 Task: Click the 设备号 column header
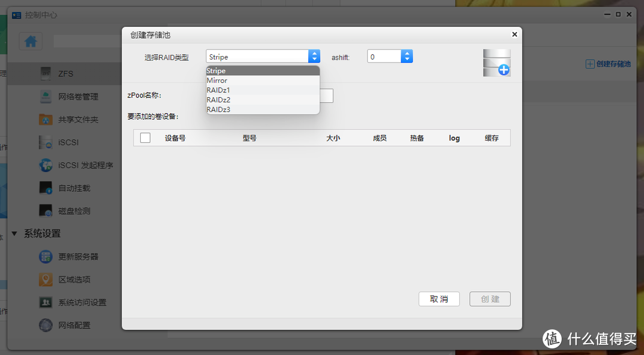[x=175, y=138]
